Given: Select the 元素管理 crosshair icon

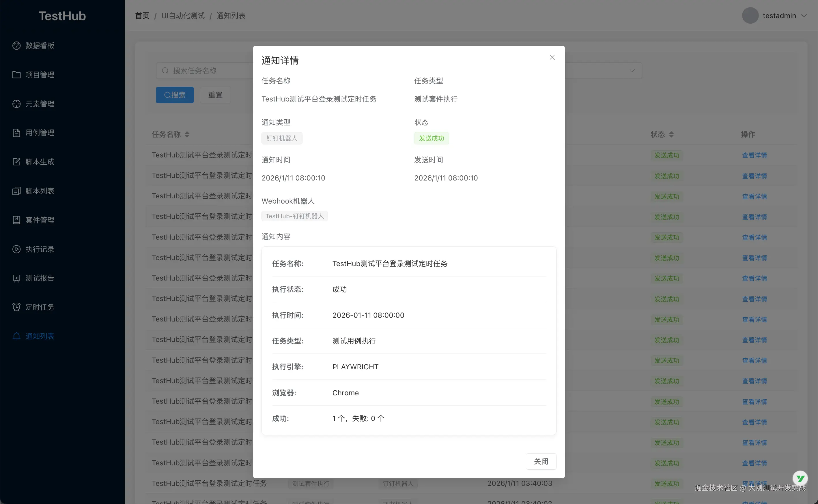Looking at the screenshot, I should pyautogui.click(x=16, y=104).
